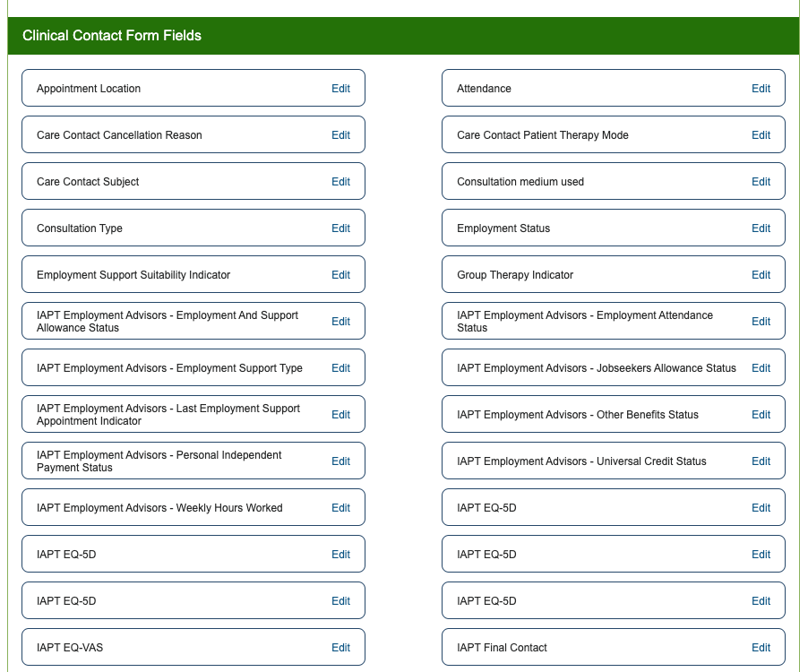Click the Clinical Contact Form Fields header
The image size is (808, 672).
112,36
